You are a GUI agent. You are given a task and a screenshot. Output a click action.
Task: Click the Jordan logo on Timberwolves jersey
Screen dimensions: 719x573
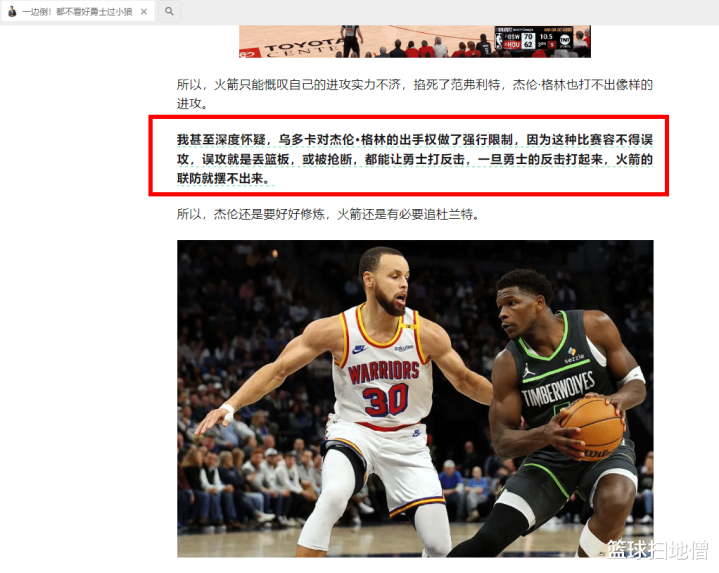(x=529, y=370)
